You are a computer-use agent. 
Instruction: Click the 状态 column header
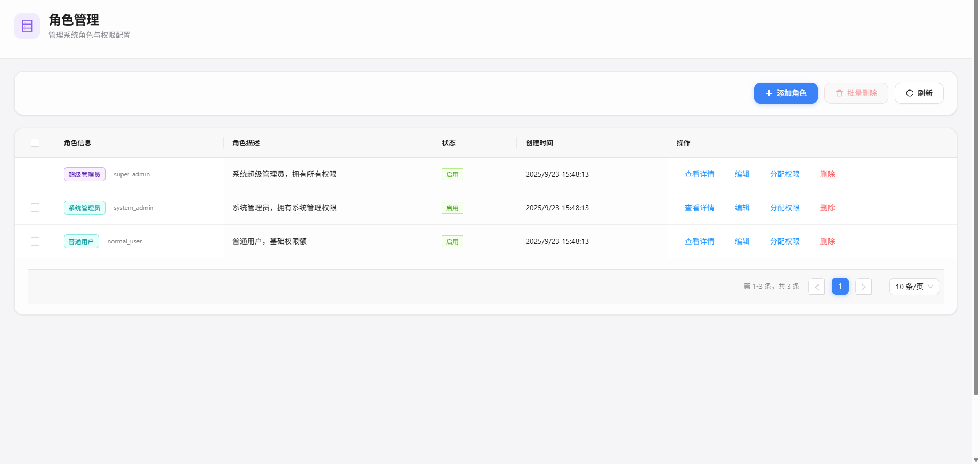pyautogui.click(x=449, y=143)
